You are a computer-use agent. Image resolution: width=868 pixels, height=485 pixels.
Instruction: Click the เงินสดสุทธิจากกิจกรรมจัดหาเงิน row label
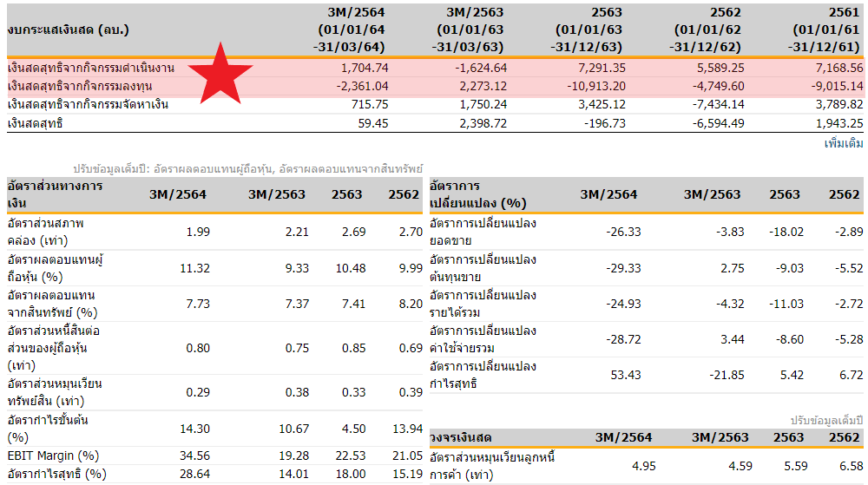[x=88, y=104]
